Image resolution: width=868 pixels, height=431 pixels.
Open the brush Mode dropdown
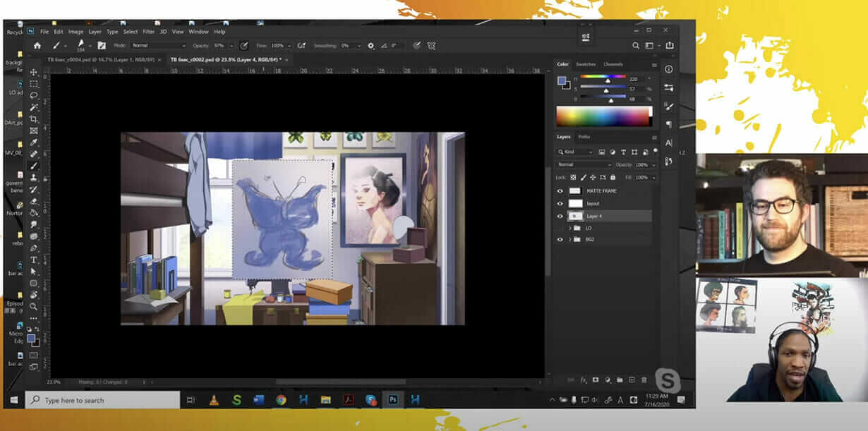[158, 45]
